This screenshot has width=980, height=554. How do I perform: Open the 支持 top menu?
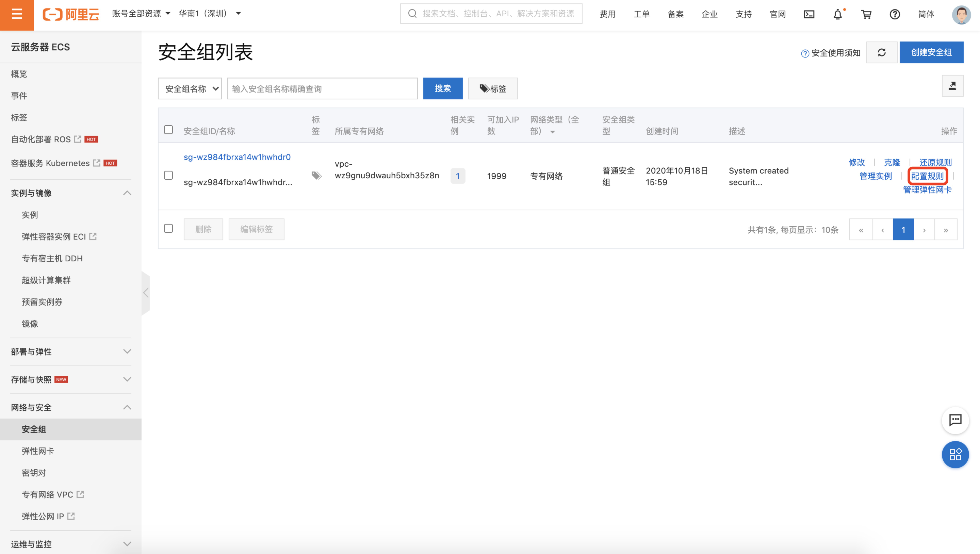click(744, 14)
